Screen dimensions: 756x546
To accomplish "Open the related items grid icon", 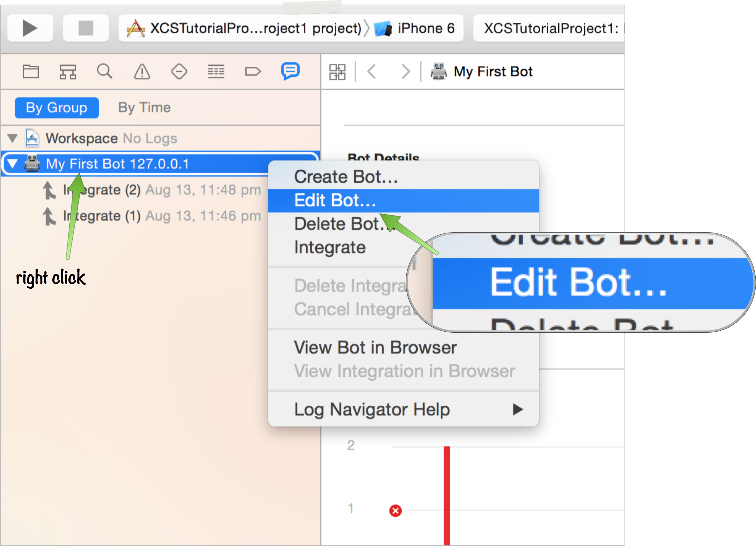I will [x=337, y=72].
